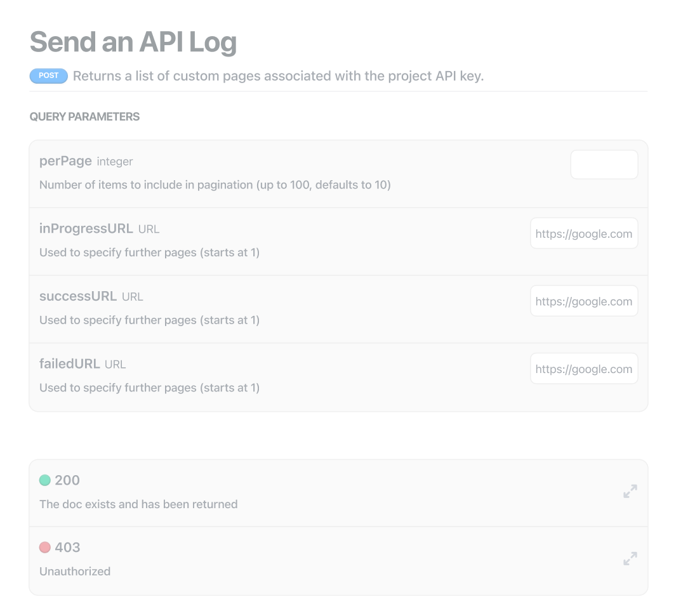This screenshot has height=616, width=676.
Task: Click the red 403 status dot
Action: click(45, 547)
